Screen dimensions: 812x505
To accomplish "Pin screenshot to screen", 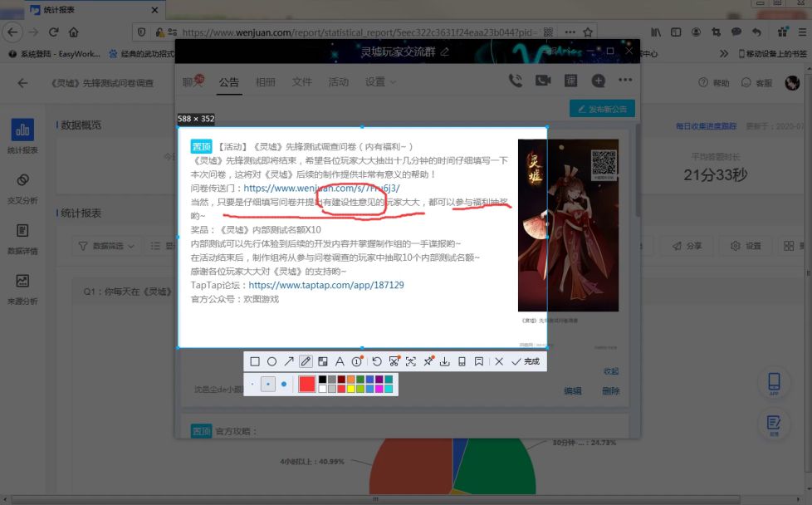I will [428, 361].
